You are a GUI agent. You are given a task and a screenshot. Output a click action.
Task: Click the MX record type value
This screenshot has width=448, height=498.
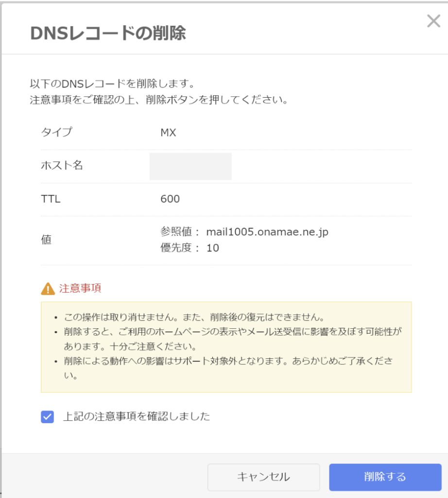pos(168,132)
